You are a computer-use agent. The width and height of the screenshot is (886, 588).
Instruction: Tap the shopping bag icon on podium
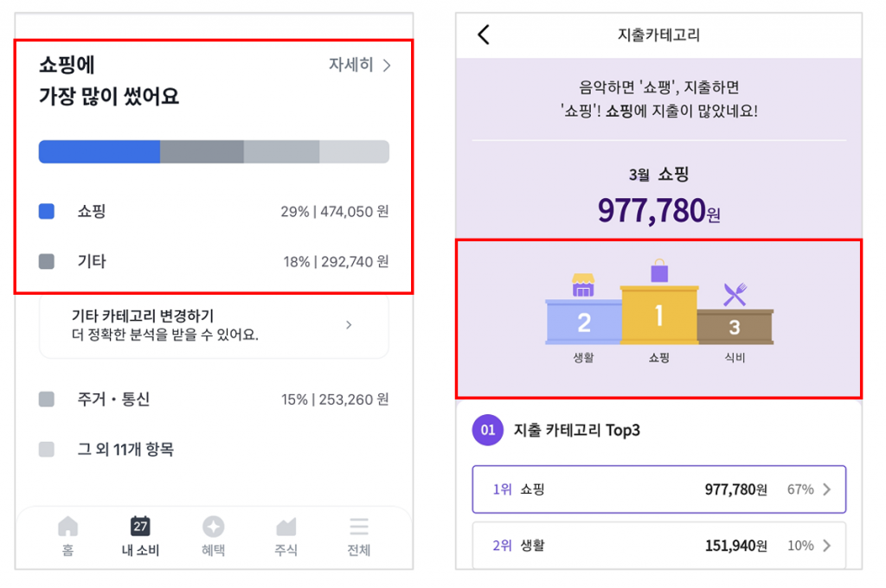[658, 272]
